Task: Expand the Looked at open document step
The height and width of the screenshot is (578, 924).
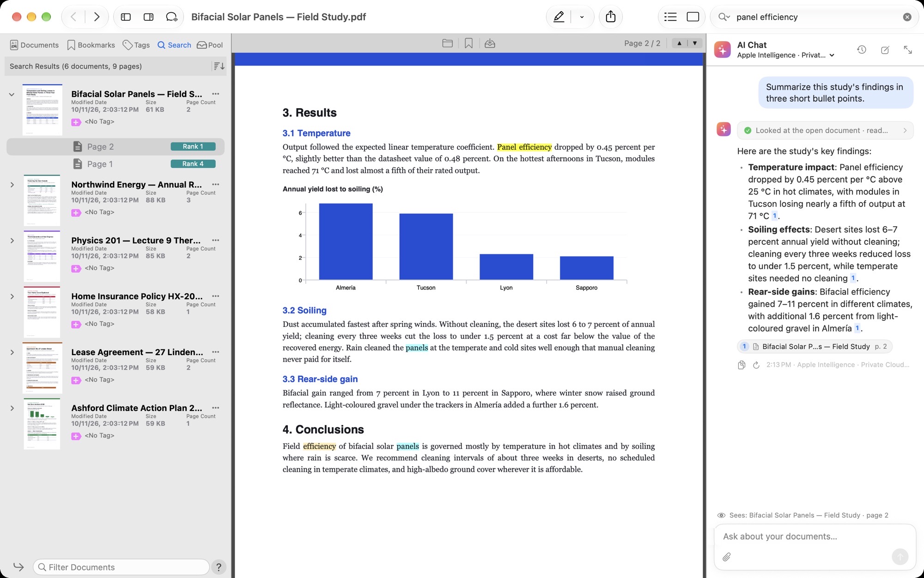Action: pyautogui.click(x=825, y=130)
